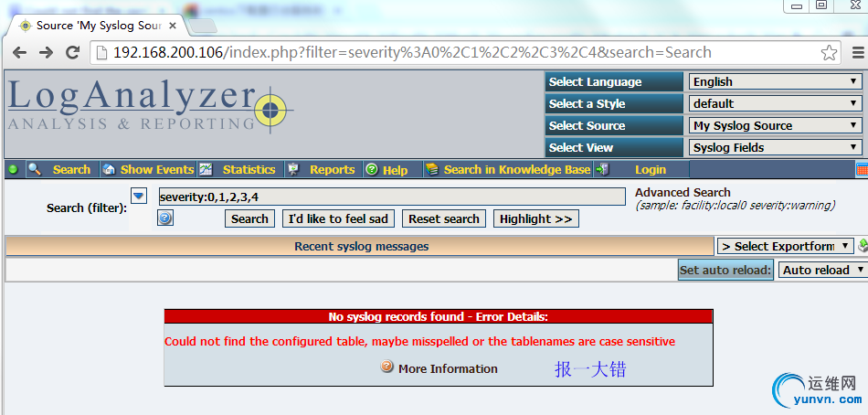
Task: Click the green status dot icon
Action: [14, 169]
